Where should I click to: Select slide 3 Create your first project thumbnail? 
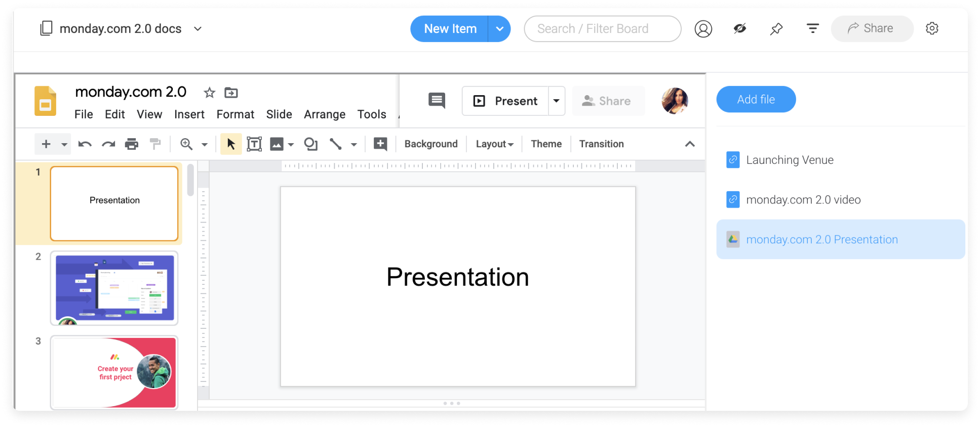[114, 372]
